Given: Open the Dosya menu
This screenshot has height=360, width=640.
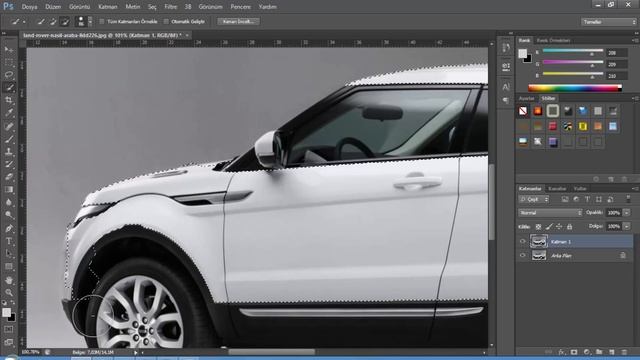Looking at the screenshot, I should (29, 7).
